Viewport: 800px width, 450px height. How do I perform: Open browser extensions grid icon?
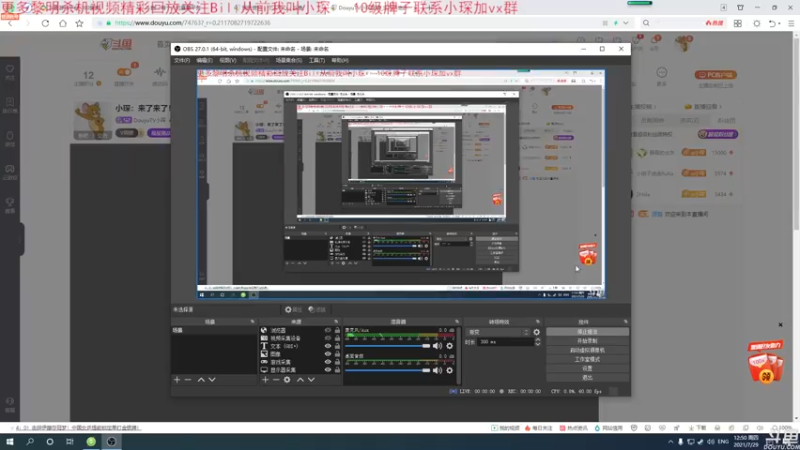point(738,23)
